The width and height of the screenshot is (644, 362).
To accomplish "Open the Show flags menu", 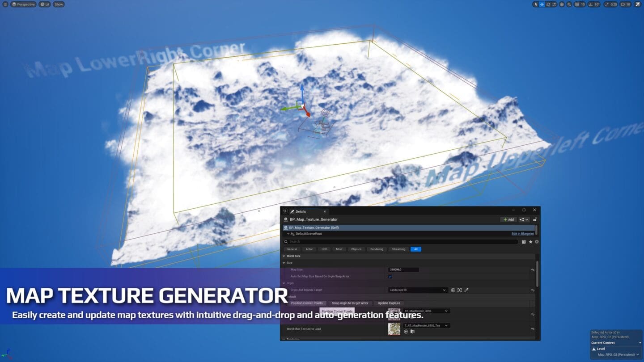I will pos(59,4).
